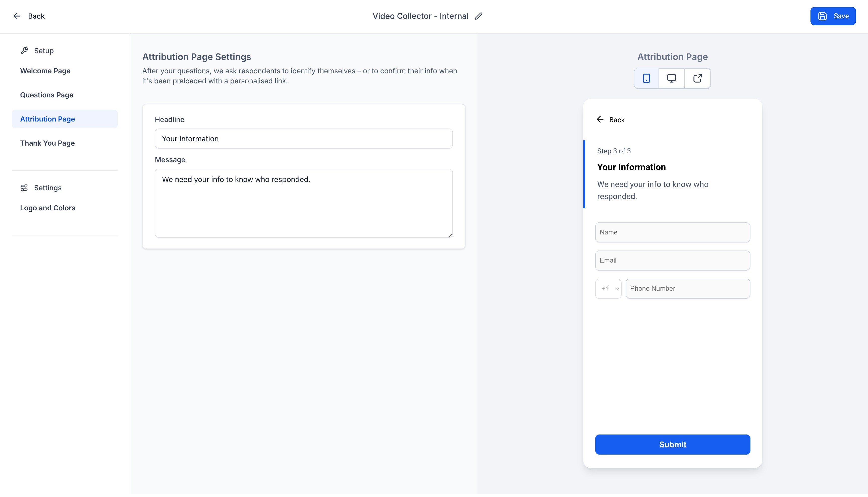Image resolution: width=868 pixels, height=497 pixels.
Task: Switch preview to desktop monitor view
Action: pyautogui.click(x=671, y=79)
